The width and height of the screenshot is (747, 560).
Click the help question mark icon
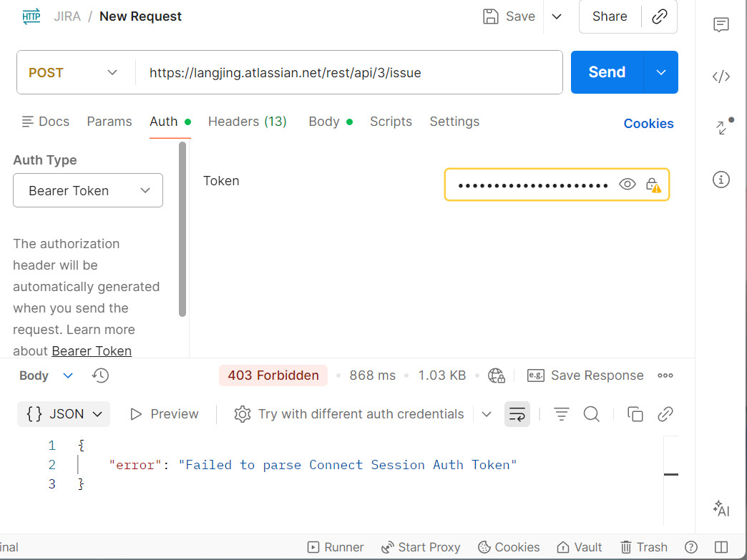[x=690, y=547]
